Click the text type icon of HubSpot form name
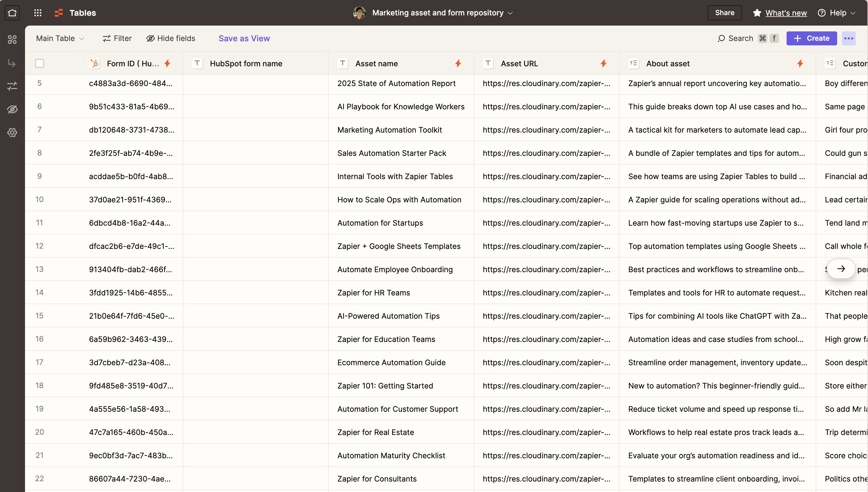 (198, 63)
